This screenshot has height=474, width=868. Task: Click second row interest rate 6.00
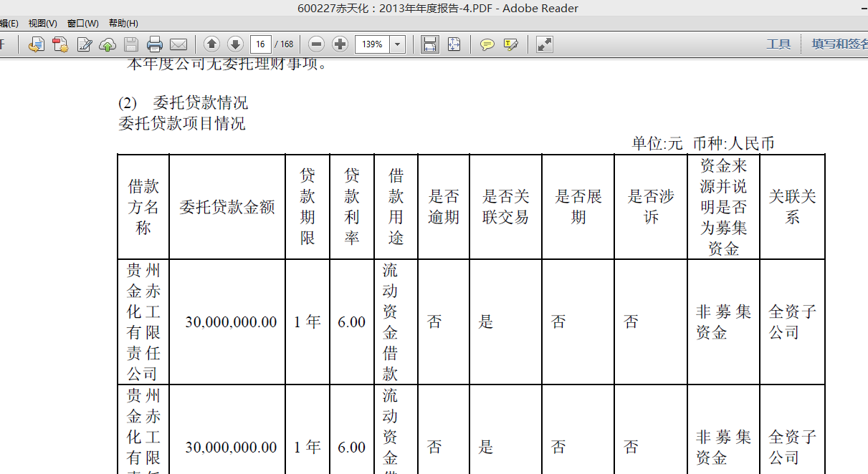click(352, 448)
